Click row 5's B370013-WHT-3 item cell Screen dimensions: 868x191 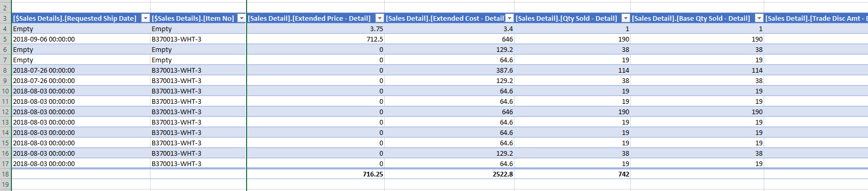pyautogui.click(x=198, y=39)
